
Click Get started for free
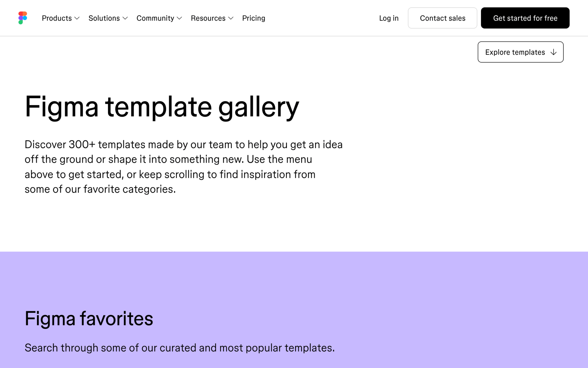tap(525, 18)
